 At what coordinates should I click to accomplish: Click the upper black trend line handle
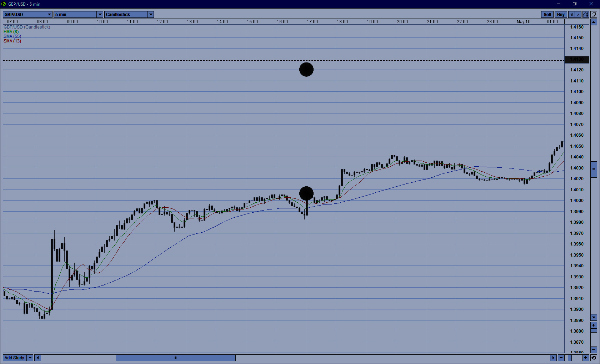point(306,70)
